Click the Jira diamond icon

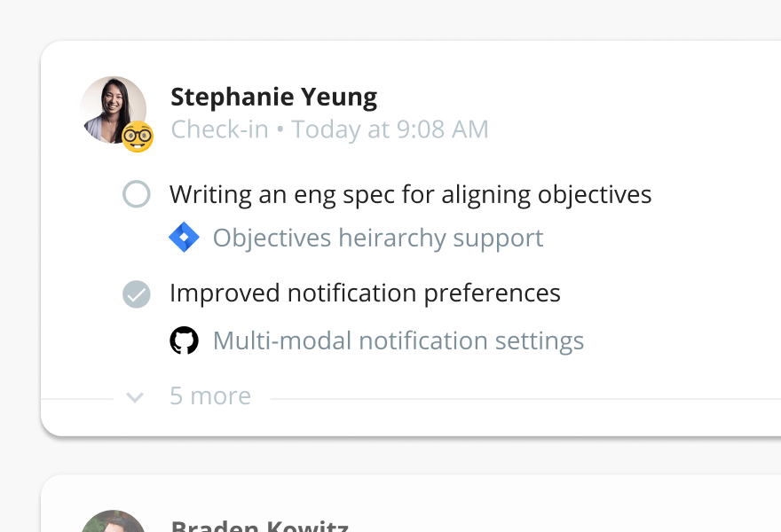pyautogui.click(x=184, y=238)
